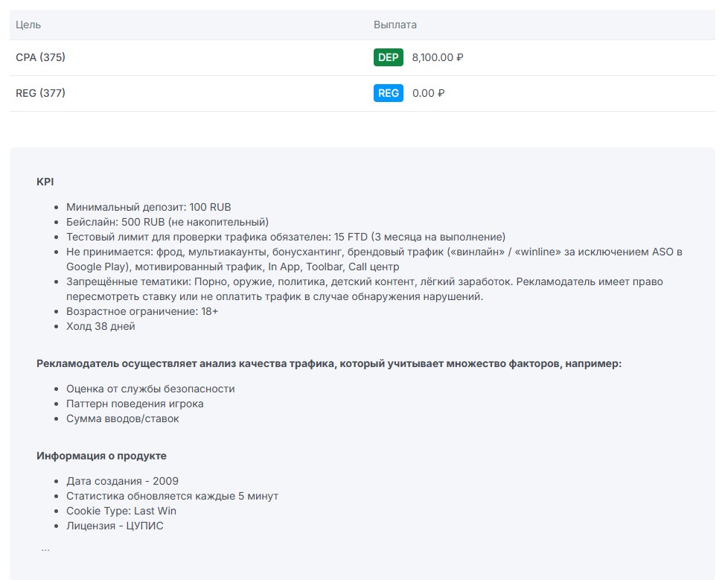
Task: Click the Выплата column header
Action: point(395,25)
